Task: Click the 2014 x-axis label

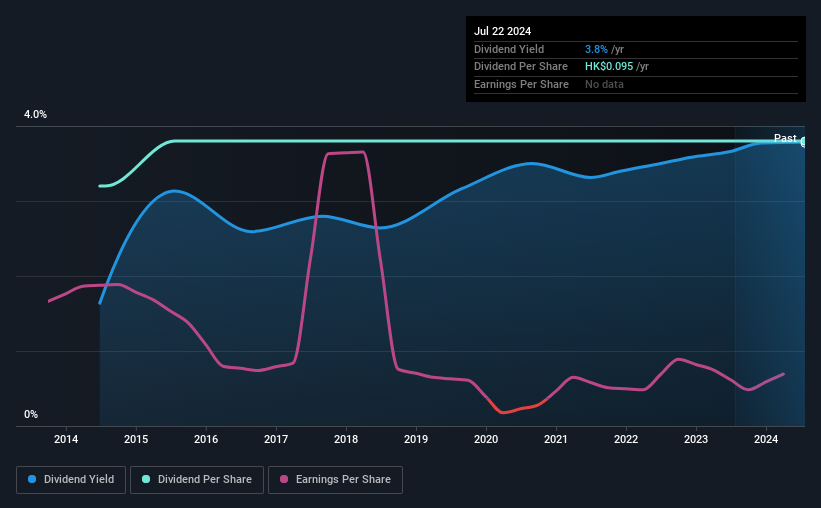Action: tap(66, 439)
